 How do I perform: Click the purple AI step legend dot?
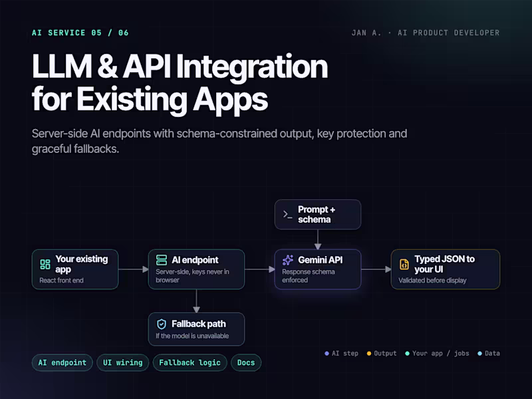[327, 354]
